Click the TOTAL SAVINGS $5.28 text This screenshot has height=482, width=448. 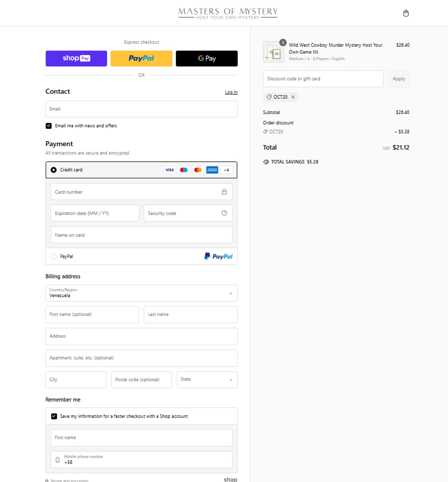coord(295,162)
